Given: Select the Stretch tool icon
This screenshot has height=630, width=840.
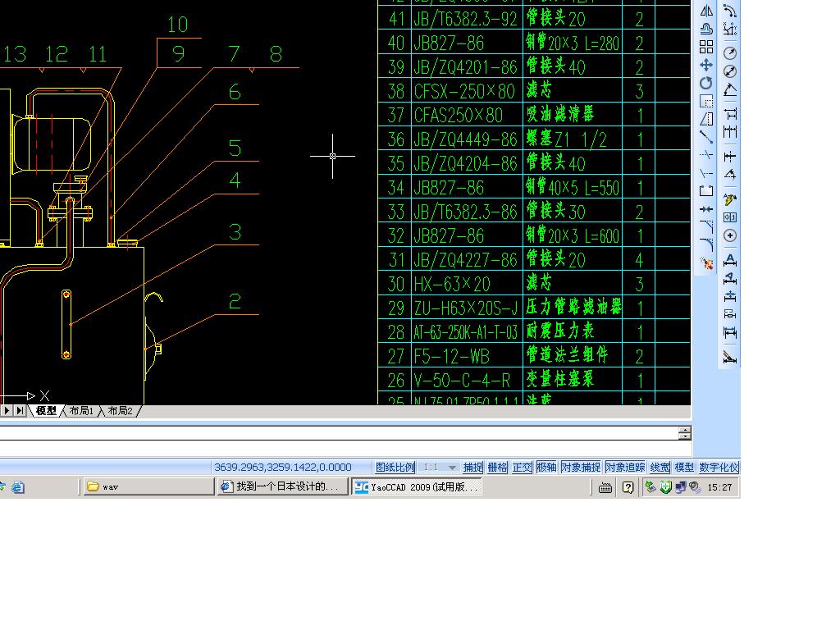Looking at the screenshot, I should (x=706, y=119).
